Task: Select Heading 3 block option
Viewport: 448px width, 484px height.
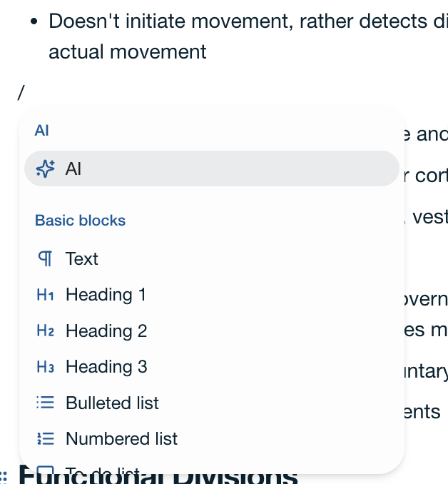Action: point(106,367)
